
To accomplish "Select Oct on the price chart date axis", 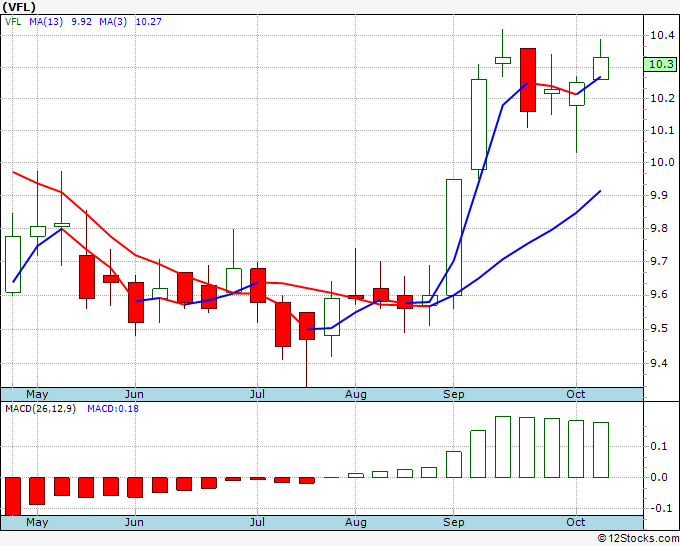I will coord(575,394).
